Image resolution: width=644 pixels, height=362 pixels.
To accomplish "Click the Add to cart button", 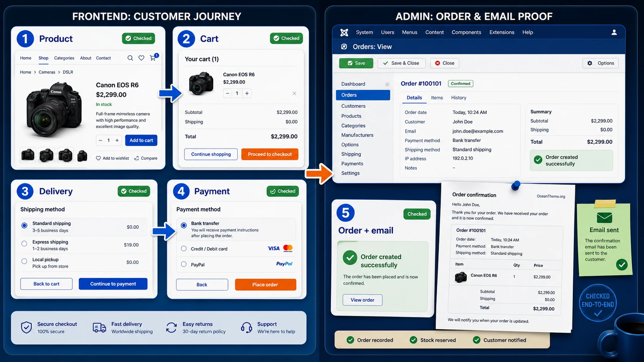I will (141, 140).
